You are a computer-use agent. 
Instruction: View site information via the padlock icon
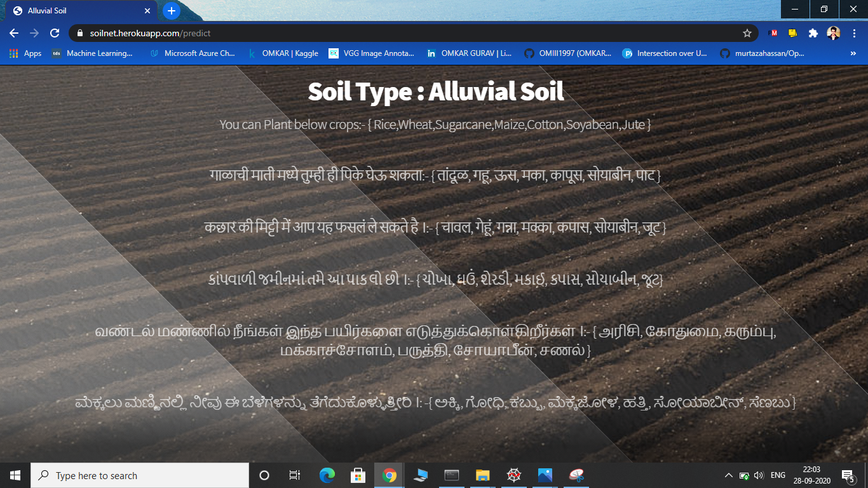pyautogui.click(x=81, y=33)
